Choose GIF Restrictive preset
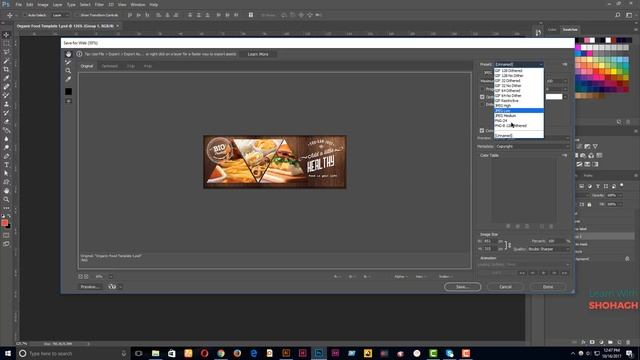640x360 pixels. pos(519,100)
